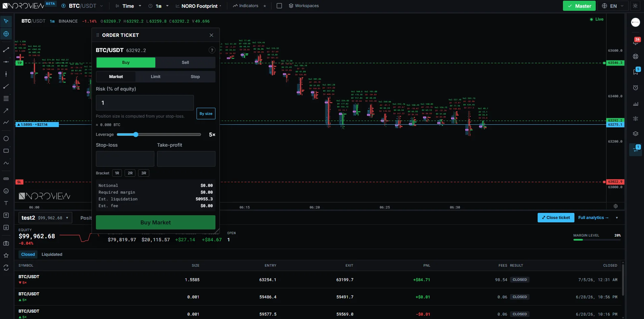Open bookmarks panel with 5 badge
Viewport: 644px width, 319px height.
[636, 71]
